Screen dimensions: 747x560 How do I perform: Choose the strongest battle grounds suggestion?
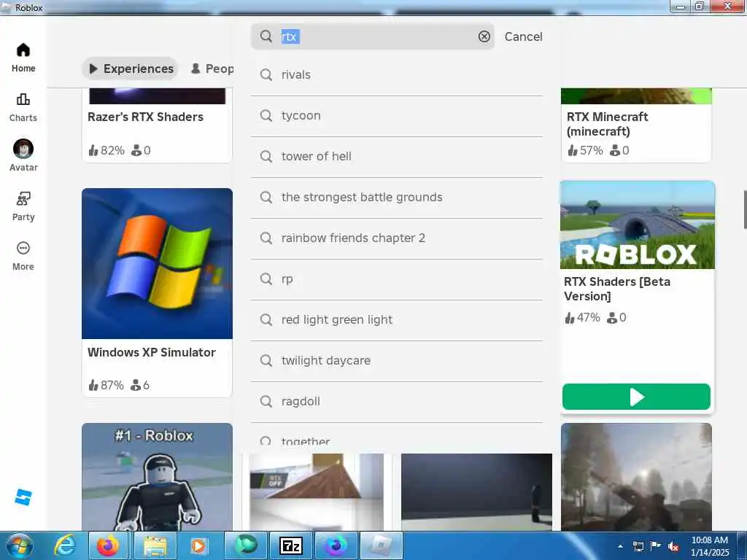(396, 198)
